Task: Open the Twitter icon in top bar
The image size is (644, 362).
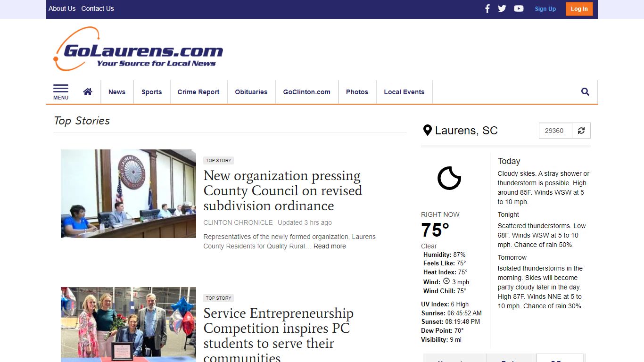Action: click(x=502, y=8)
